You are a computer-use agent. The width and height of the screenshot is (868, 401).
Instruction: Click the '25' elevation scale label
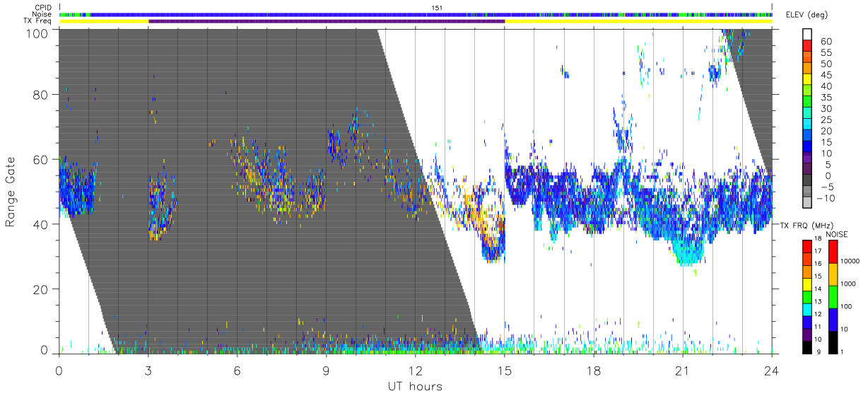click(825, 120)
